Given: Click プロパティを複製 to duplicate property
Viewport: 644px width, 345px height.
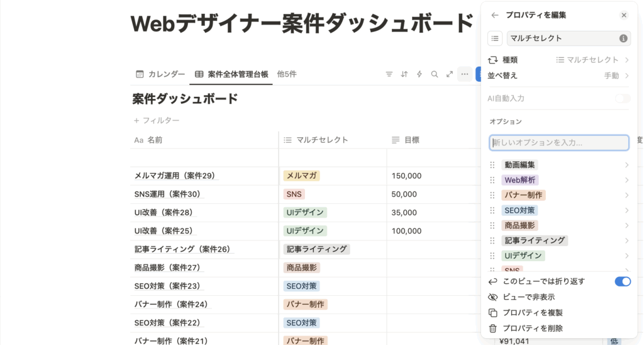Looking at the screenshot, I should point(532,313).
